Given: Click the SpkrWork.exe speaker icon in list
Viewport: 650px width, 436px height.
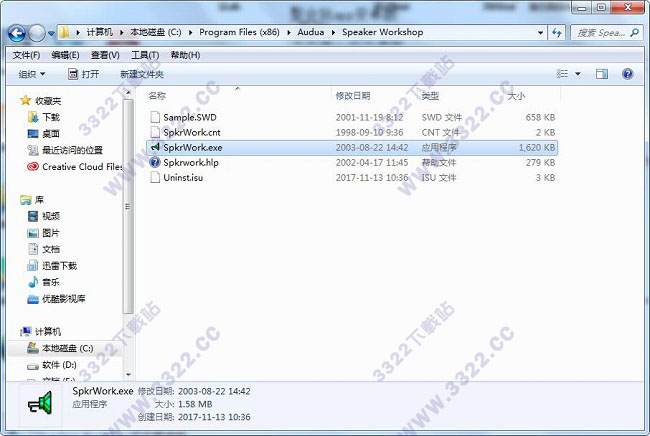Looking at the screenshot, I should pyautogui.click(x=155, y=147).
